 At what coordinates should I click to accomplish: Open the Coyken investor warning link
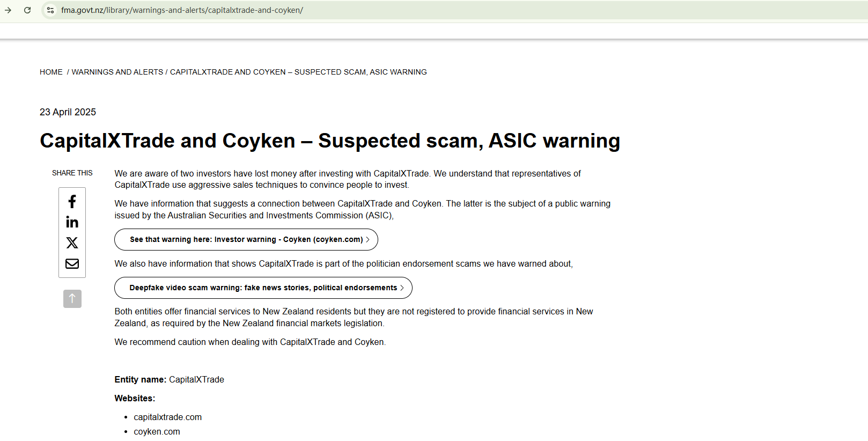pyautogui.click(x=246, y=240)
